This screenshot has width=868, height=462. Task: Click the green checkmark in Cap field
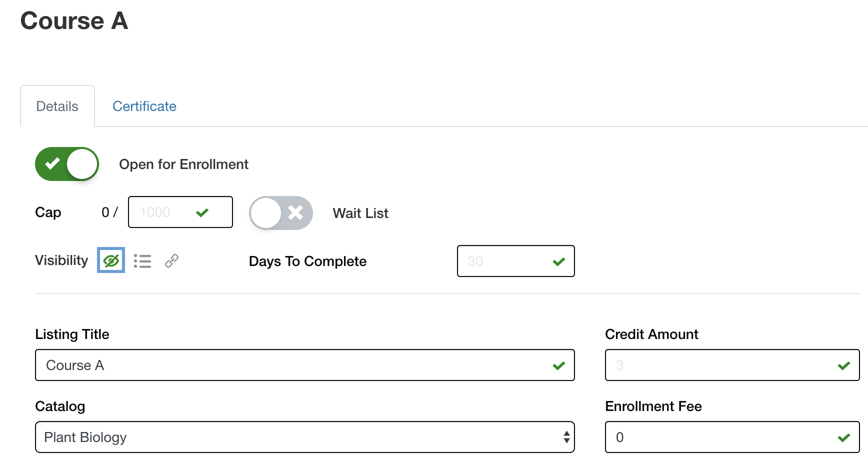click(x=202, y=213)
